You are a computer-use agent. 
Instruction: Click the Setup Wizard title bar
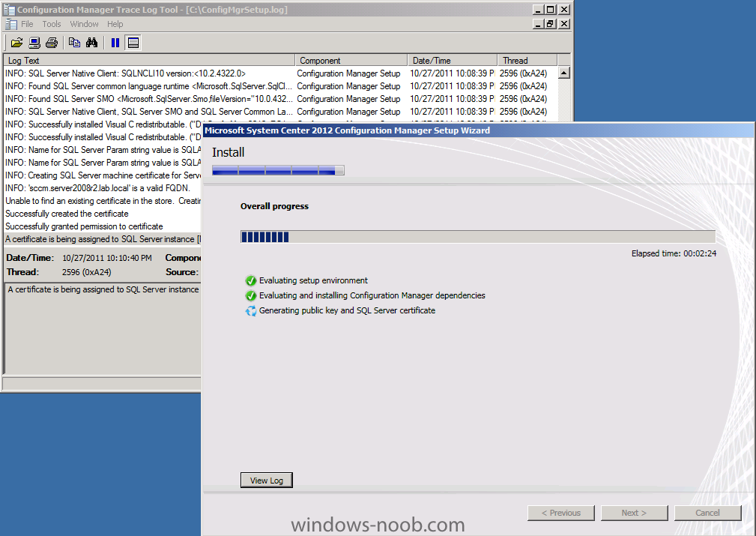click(x=480, y=130)
